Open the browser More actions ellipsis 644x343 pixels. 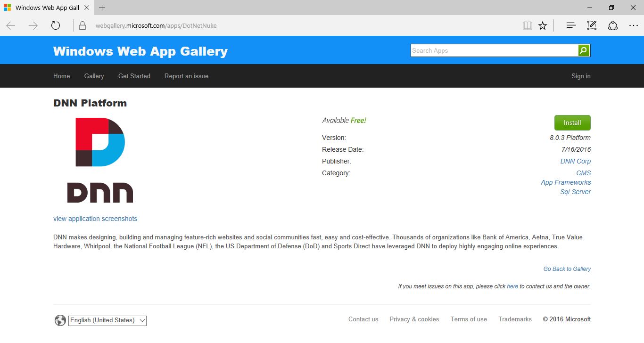click(633, 26)
